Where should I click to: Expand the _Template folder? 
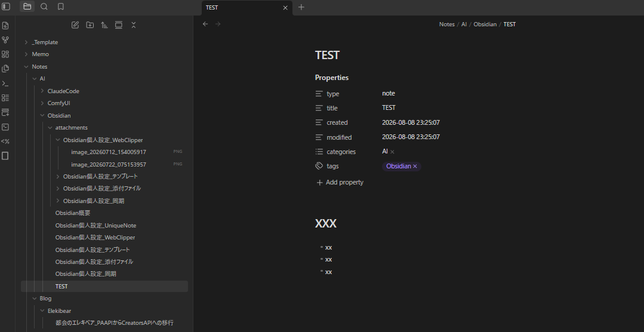click(x=26, y=42)
